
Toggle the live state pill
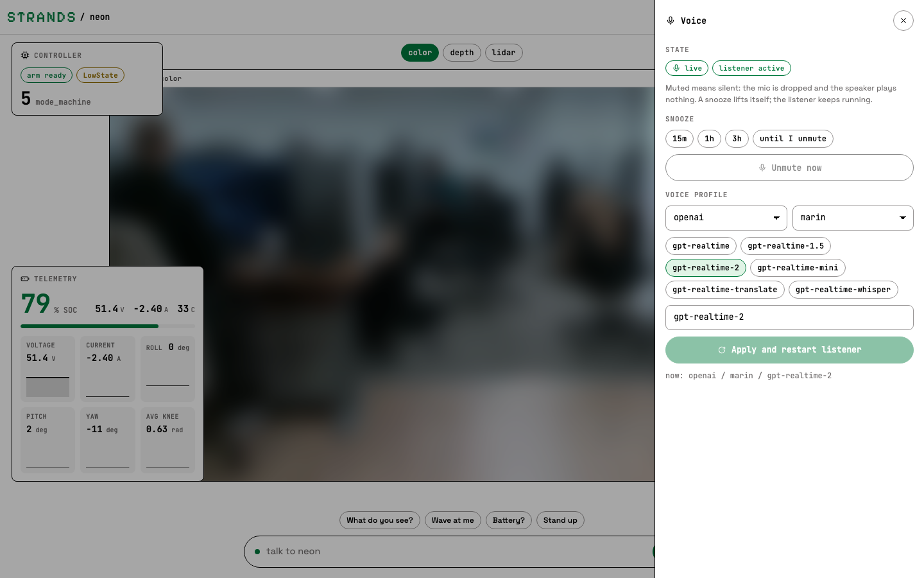click(x=687, y=68)
